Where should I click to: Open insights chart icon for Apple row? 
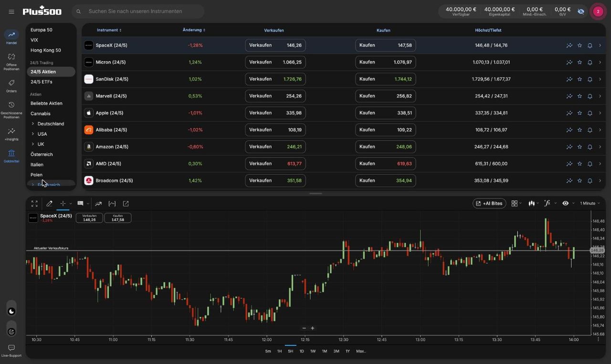click(569, 113)
